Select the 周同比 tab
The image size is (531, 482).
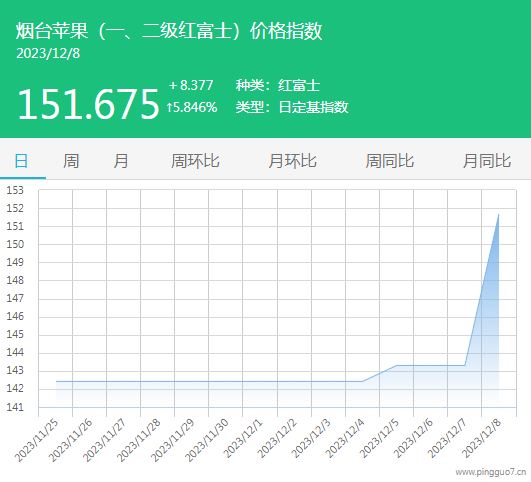(390, 161)
